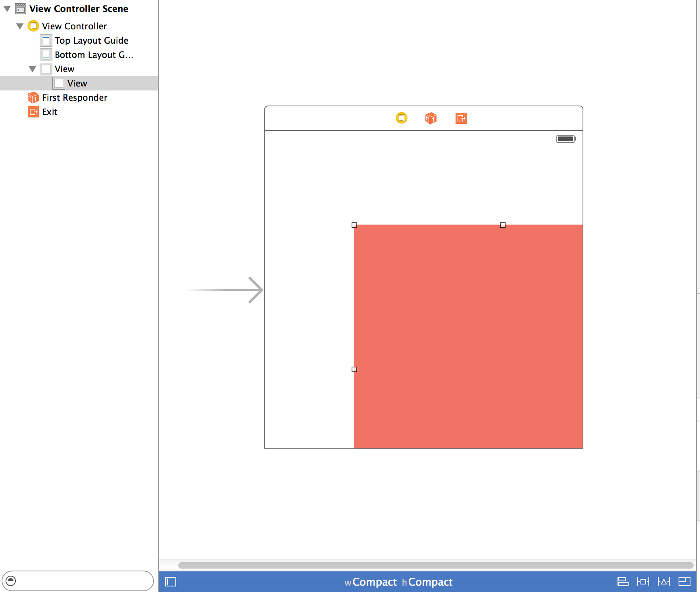Click the First Responder cube icon in the outline
The height and width of the screenshot is (592, 700).
(33, 98)
